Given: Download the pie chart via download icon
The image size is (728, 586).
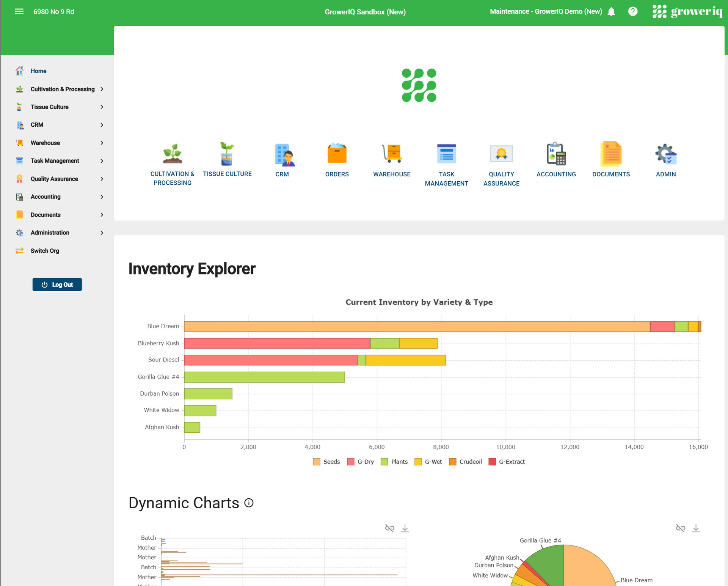Looking at the screenshot, I should pyautogui.click(x=696, y=528).
